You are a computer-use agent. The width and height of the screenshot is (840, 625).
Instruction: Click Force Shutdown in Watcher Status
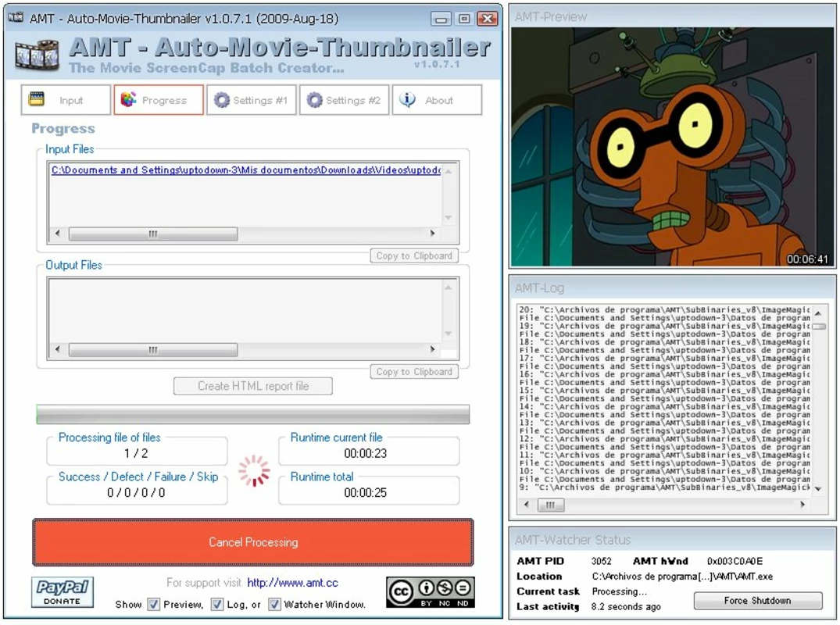tap(757, 600)
